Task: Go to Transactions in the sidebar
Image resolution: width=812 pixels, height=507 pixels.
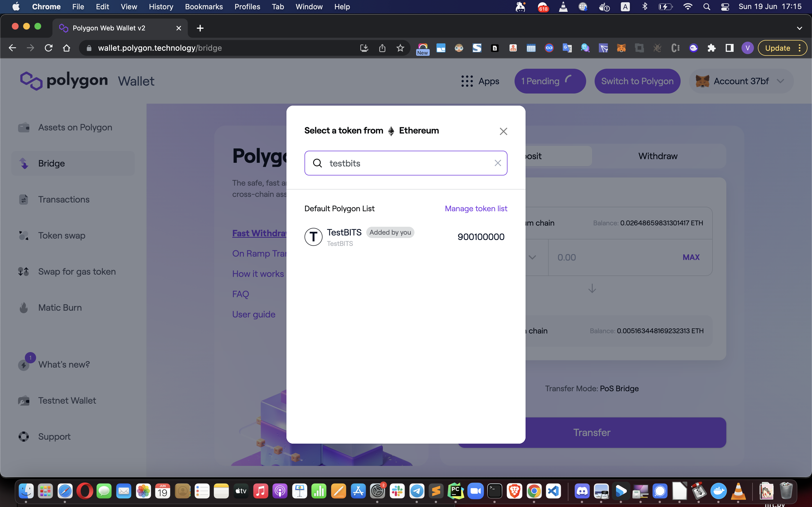Action: pos(64,199)
